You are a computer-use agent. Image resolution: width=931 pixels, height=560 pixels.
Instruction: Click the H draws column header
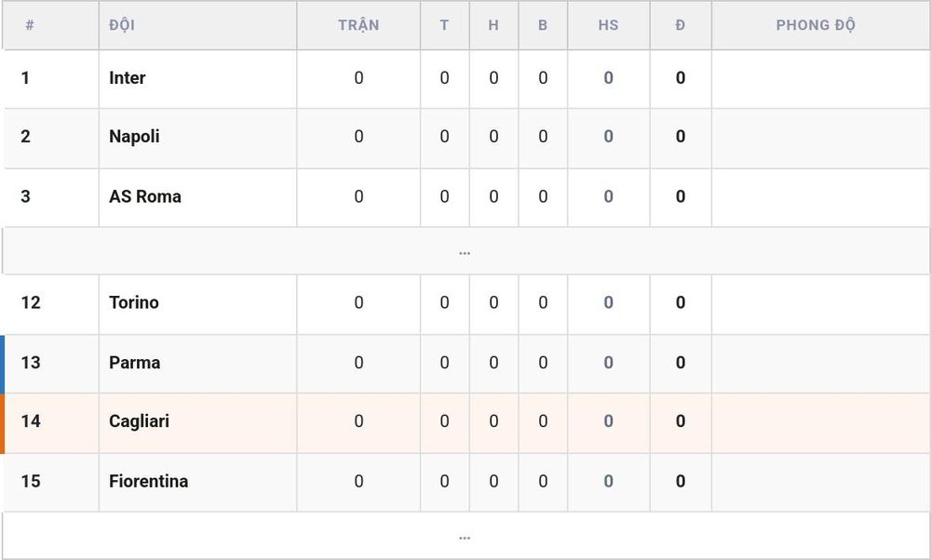pyautogui.click(x=493, y=25)
